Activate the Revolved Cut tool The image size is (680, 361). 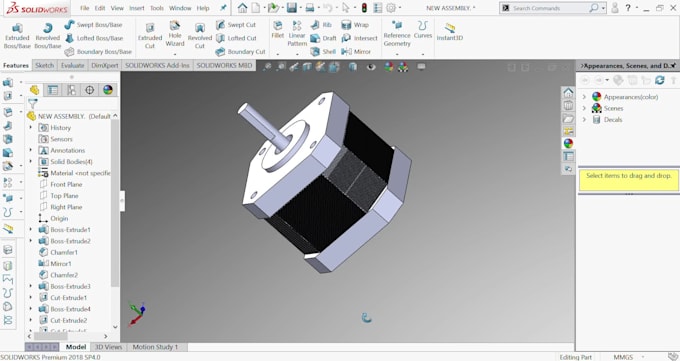199,36
